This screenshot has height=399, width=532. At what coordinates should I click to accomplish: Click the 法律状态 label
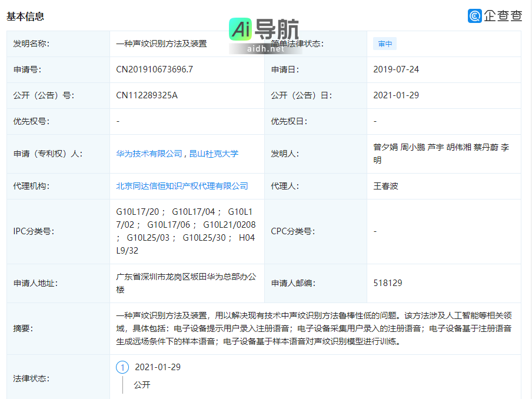coord(31,378)
